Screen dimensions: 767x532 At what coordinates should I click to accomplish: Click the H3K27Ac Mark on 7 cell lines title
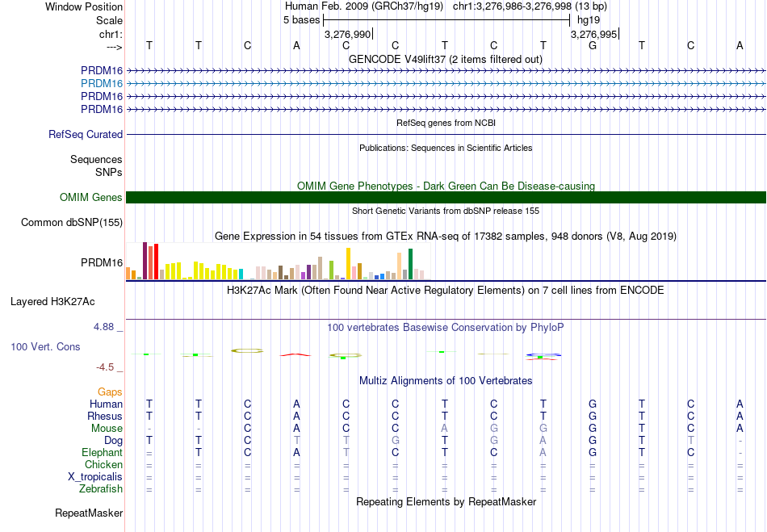click(x=446, y=291)
